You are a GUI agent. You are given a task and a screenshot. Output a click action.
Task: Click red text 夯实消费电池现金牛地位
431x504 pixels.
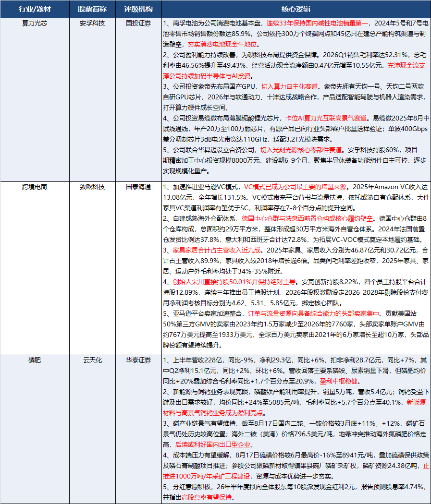click(x=222, y=44)
